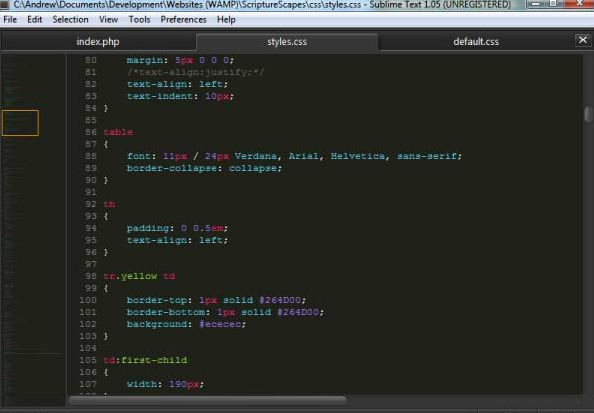
Task: Open the Preferences menu
Action: [183, 19]
